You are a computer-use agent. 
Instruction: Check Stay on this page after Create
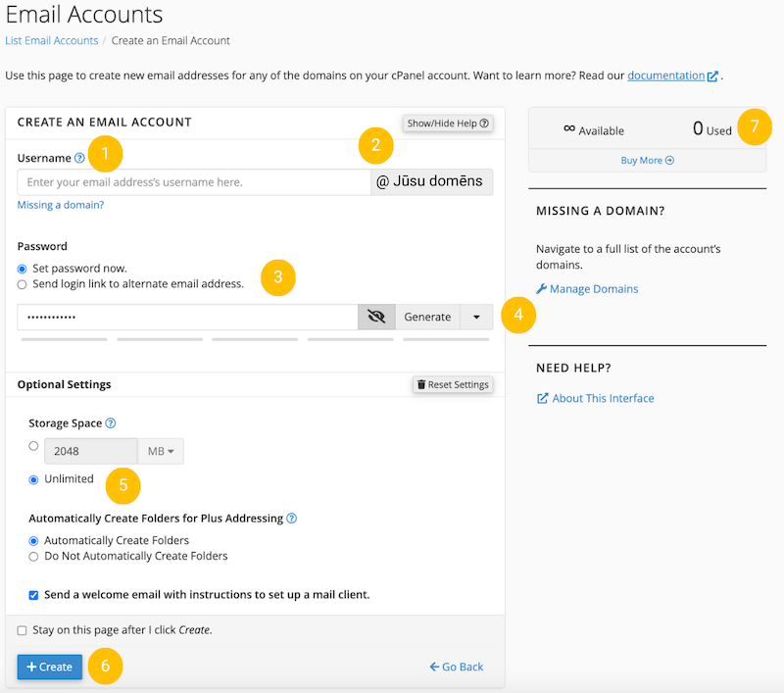(x=23, y=630)
